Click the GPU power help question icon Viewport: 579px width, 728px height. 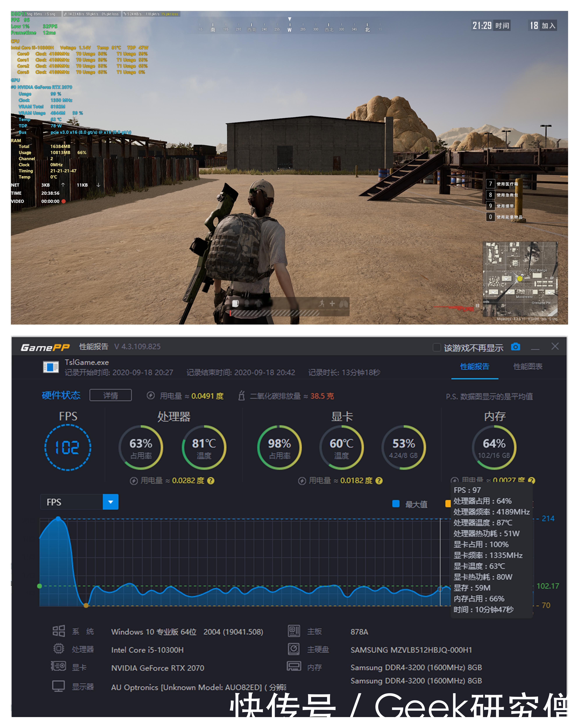[x=379, y=480]
